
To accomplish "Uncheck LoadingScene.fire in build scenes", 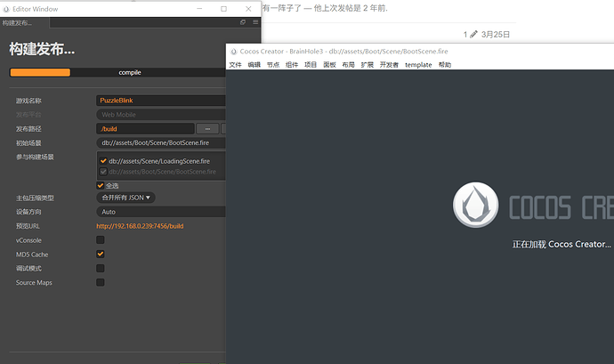I will pyautogui.click(x=103, y=161).
